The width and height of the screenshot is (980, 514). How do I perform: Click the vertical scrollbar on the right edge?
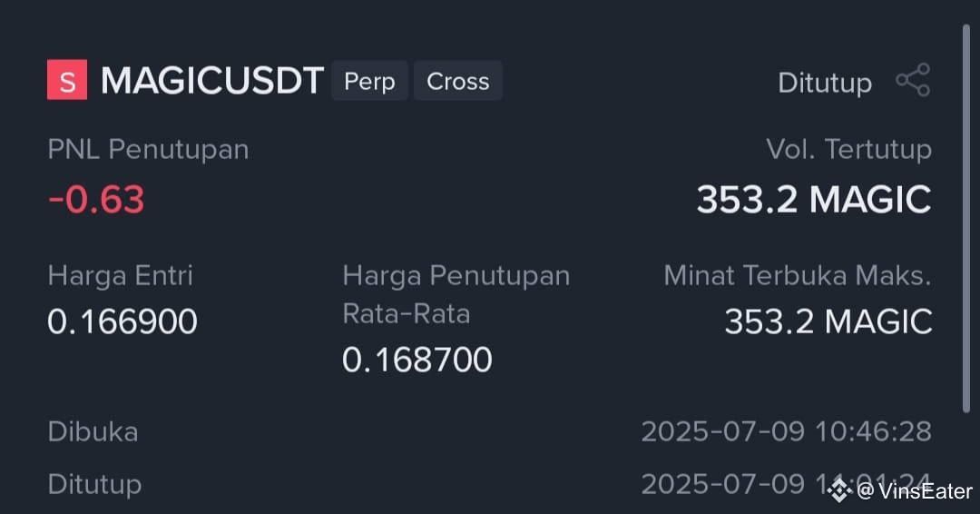pyautogui.click(x=966, y=219)
